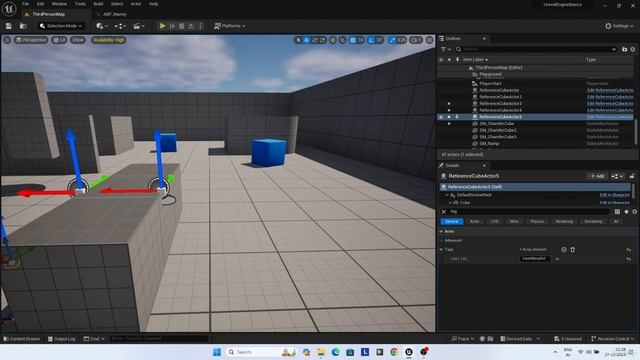
Task: Click the Skip/advance frame playback button
Action: [172, 26]
